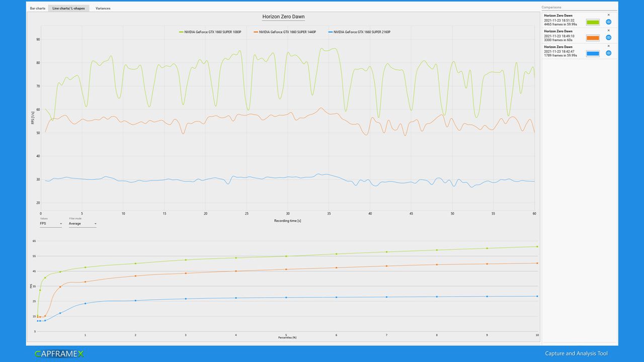Toggle eye icon of the 18:42:47 recording
This screenshot has height=362, width=644.
tap(608, 53)
